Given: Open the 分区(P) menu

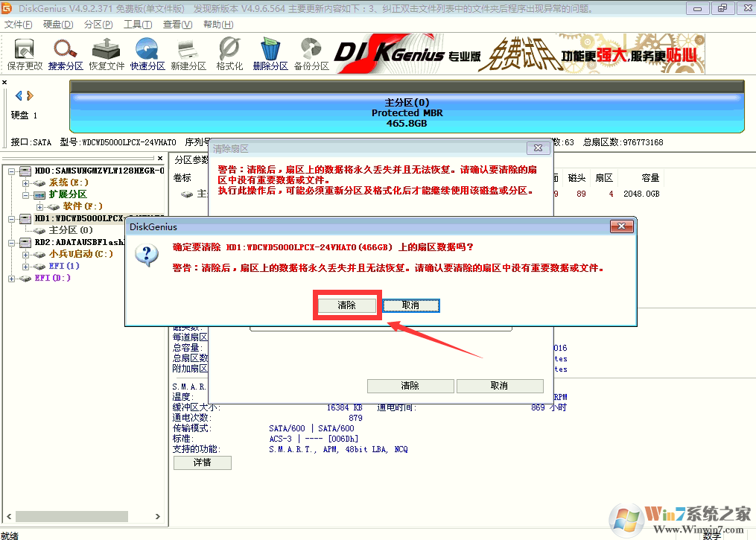Looking at the screenshot, I should pyautogui.click(x=98, y=25).
